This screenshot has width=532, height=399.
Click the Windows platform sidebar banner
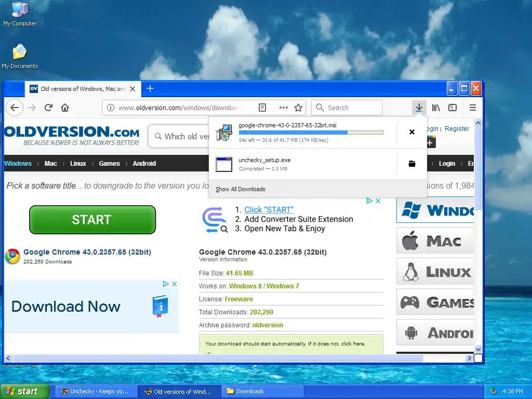(435, 210)
